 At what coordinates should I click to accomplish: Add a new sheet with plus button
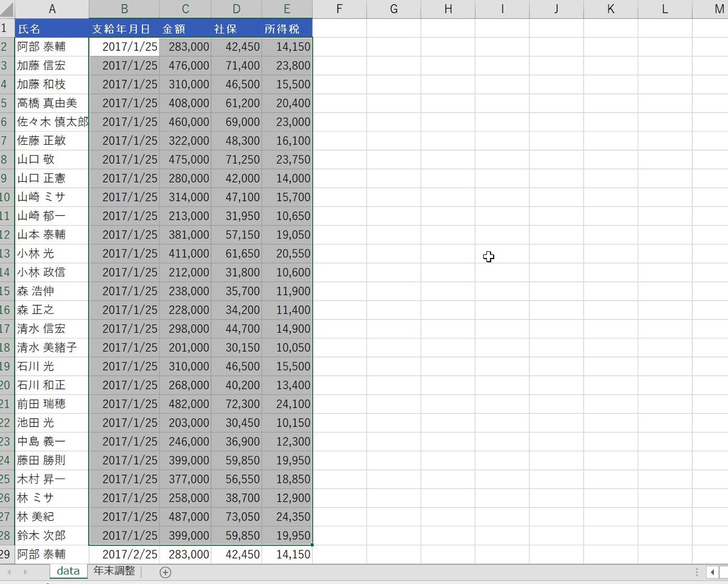[165, 572]
